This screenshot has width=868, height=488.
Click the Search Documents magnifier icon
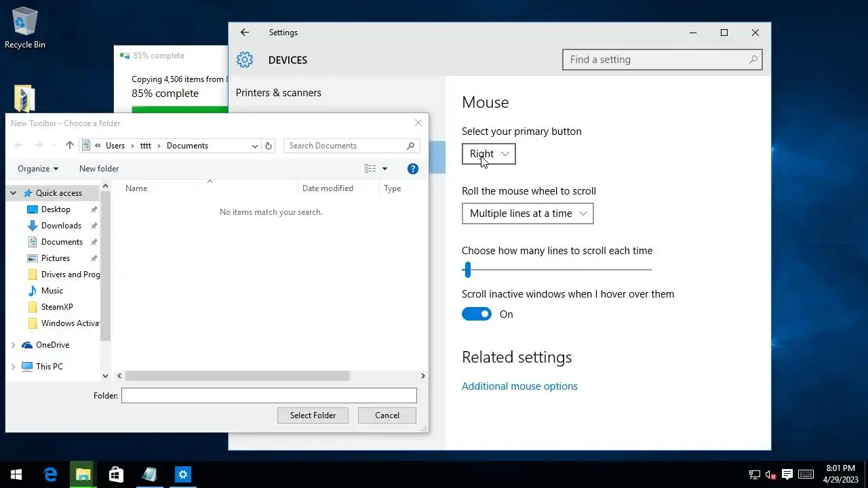[x=410, y=146]
